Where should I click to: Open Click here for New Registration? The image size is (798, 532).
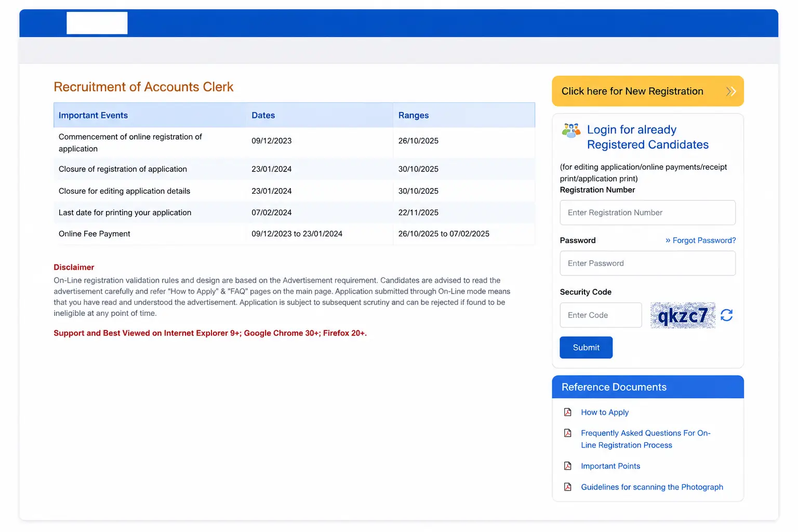(x=648, y=91)
